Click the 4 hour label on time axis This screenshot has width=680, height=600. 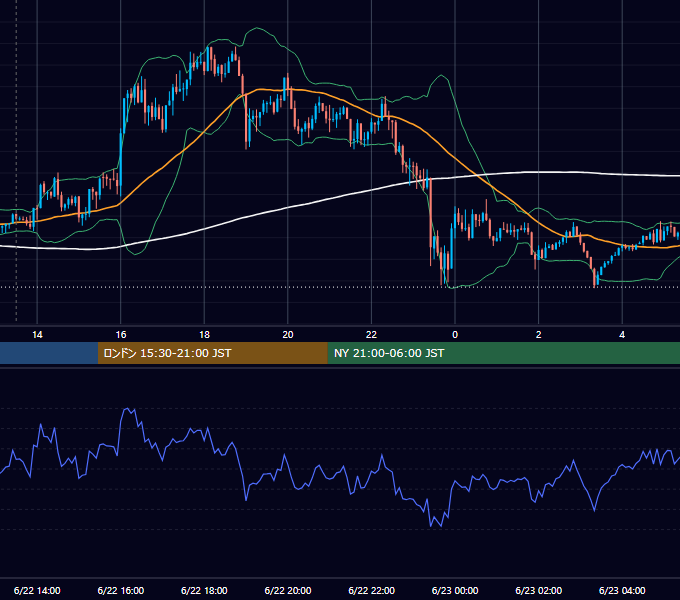622,335
